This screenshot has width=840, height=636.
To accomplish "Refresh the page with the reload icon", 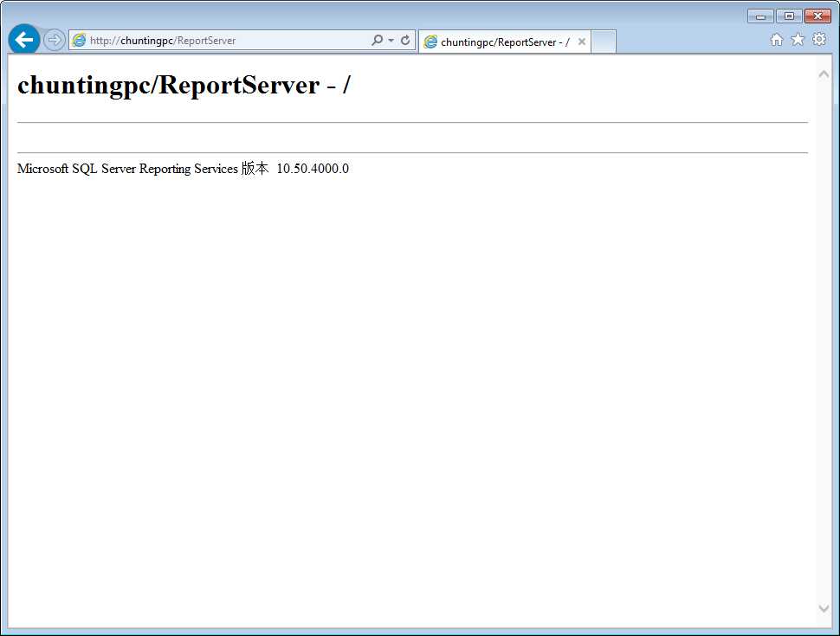I will (x=405, y=40).
